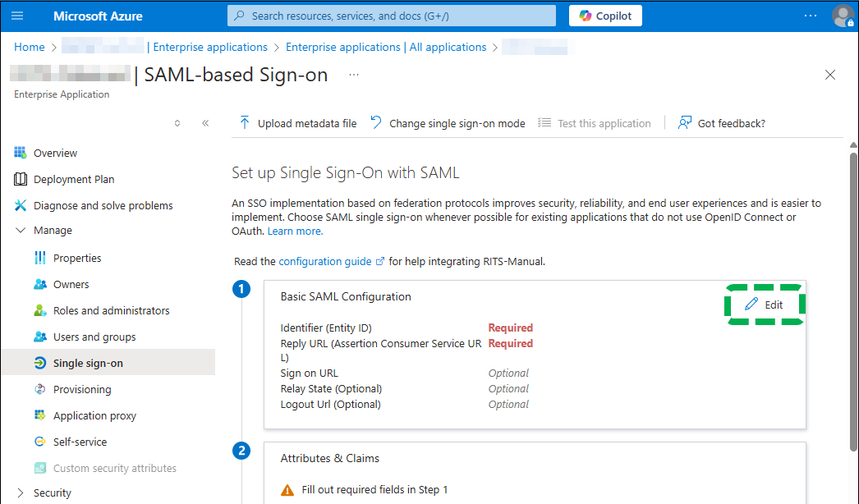
Task: Click the Application proxy icon
Action: click(x=40, y=415)
